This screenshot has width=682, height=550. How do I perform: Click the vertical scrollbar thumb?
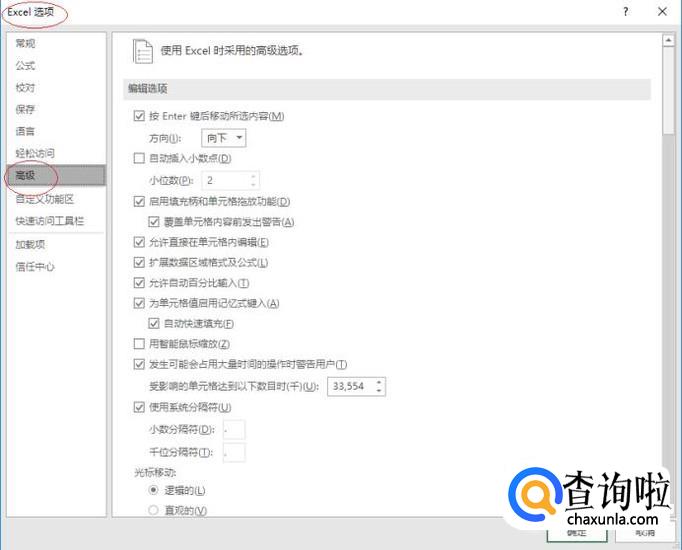pyautogui.click(x=669, y=91)
